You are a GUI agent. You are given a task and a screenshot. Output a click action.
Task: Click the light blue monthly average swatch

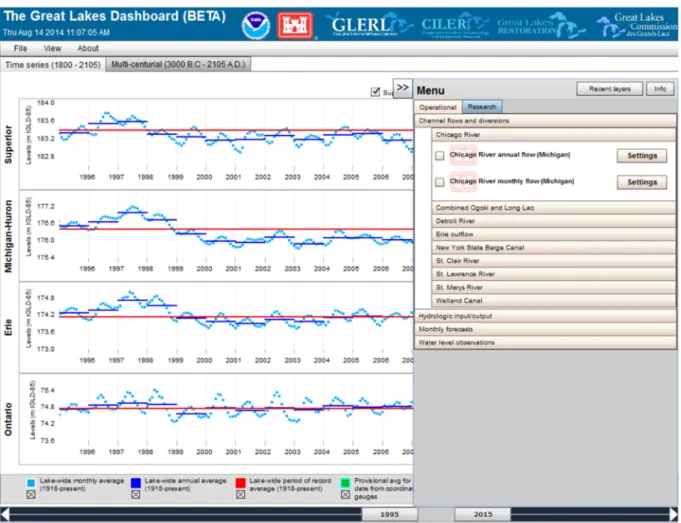click(31, 483)
